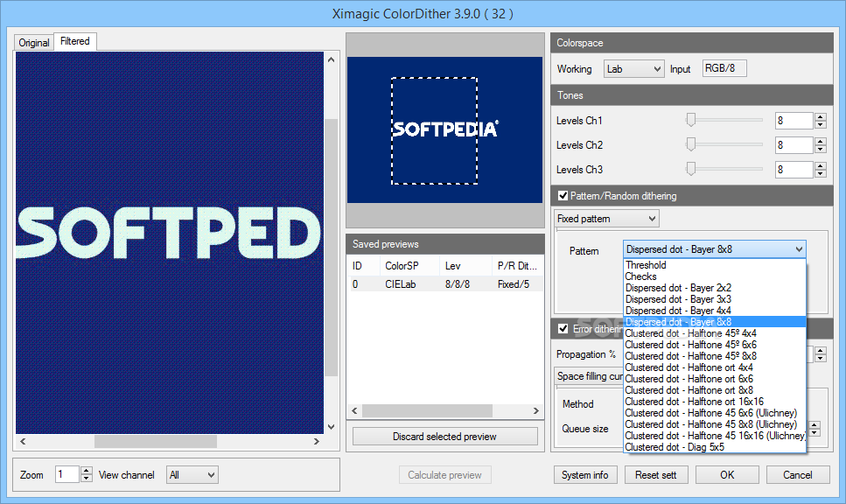Toggle Pattern/Random dithering checkbox

(x=563, y=196)
